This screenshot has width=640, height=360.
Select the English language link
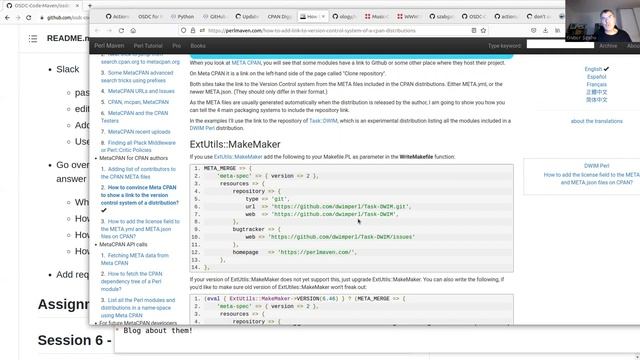pyautogui.click(x=593, y=69)
